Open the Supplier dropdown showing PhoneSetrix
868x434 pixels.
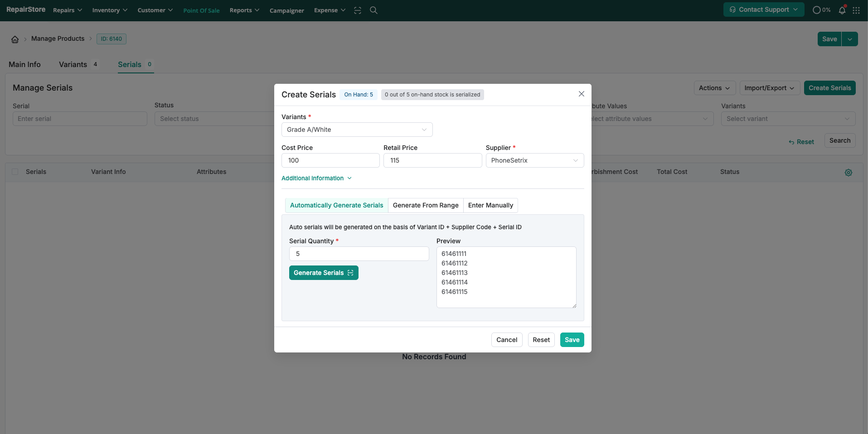click(534, 160)
